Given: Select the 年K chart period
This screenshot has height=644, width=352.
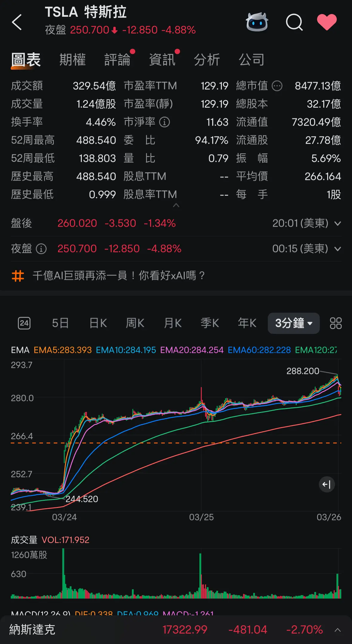Looking at the screenshot, I should coord(247,323).
